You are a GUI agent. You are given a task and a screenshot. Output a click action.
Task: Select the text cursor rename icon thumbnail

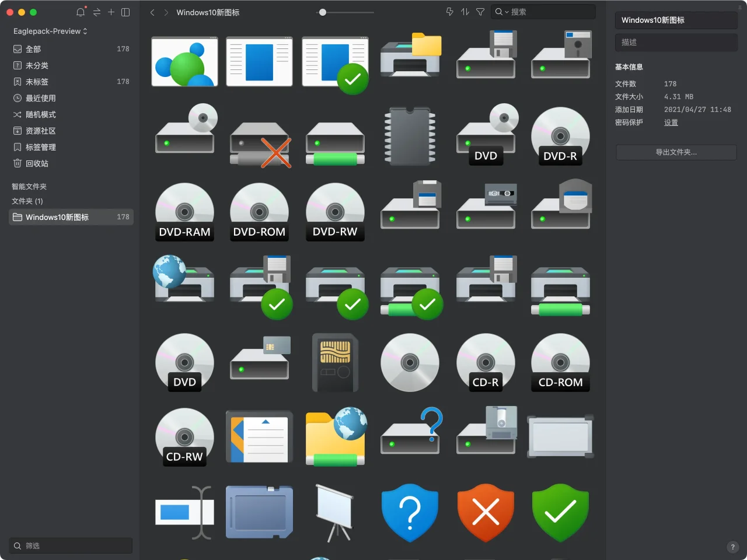click(x=184, y=513)
